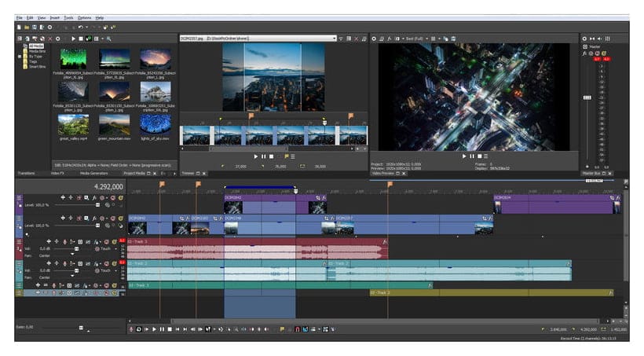Click the Open project folder icon

pos(27,28)
